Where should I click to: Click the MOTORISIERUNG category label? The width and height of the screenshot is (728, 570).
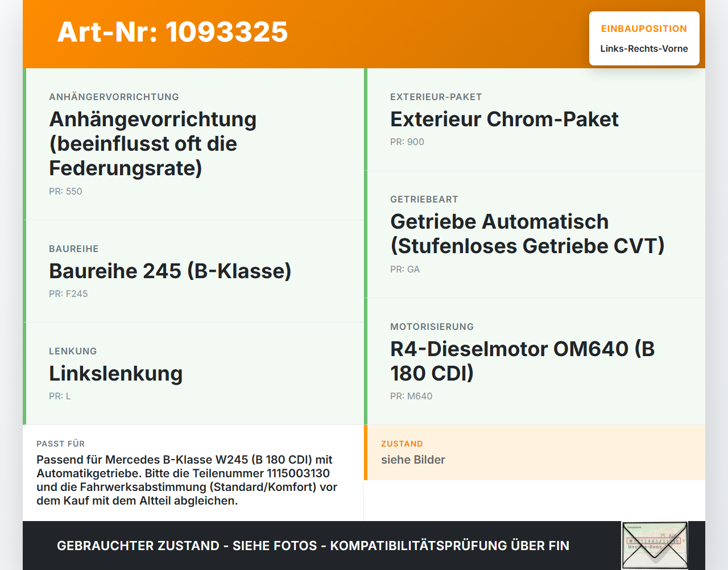[x=432, y=327]
